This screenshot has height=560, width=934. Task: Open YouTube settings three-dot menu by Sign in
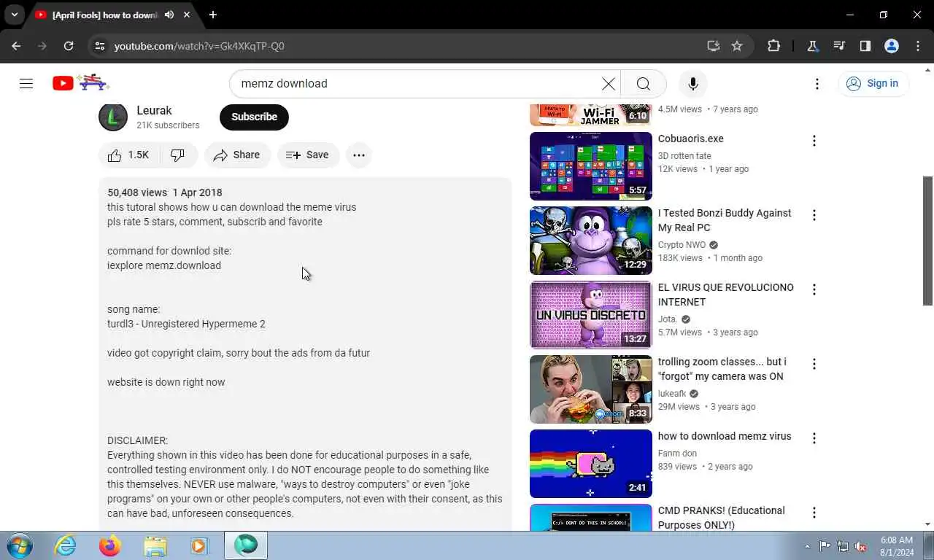click(817, 83)
